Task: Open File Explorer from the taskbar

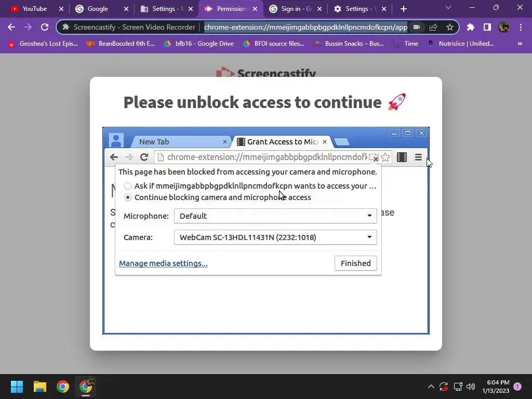Action: (x=39, y=387)
